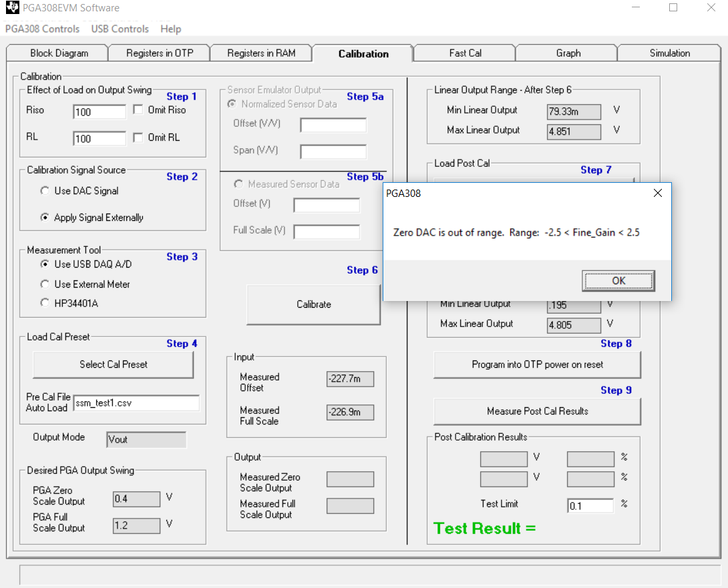Select Measured Sensor Data radio button
This screenshot has width=728, height=588.
click(x=238, y=184)
